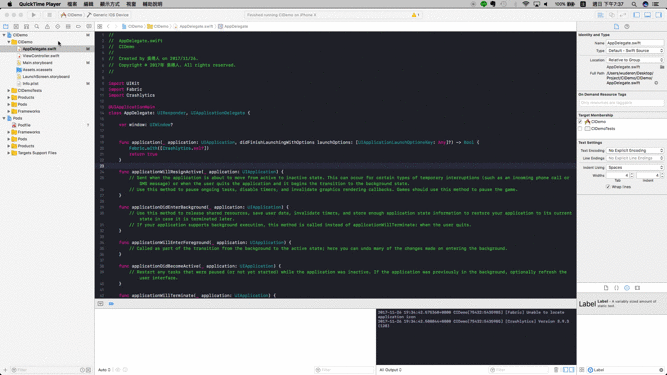Toggle the Navigator panel visibility

(x=636, y=15)
